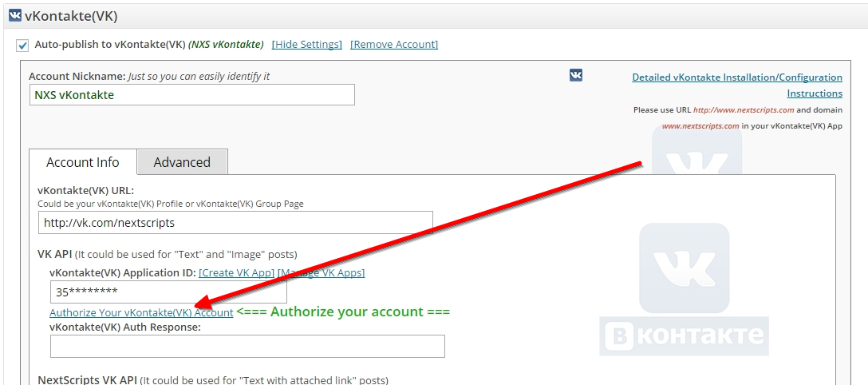The width and height of the screenshot is (868, 385).
Task: Click Authorize Your vKontakte(VK) Account link
Action: tap(141, 312)
